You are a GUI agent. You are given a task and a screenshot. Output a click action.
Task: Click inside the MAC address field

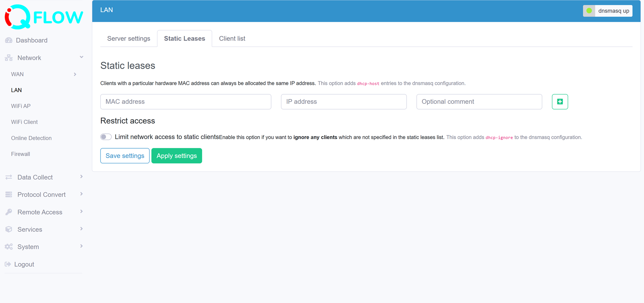point(185,101)
